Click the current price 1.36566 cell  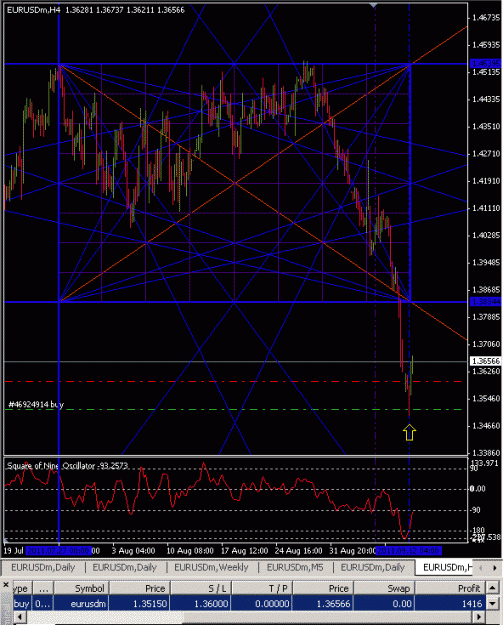323,603
